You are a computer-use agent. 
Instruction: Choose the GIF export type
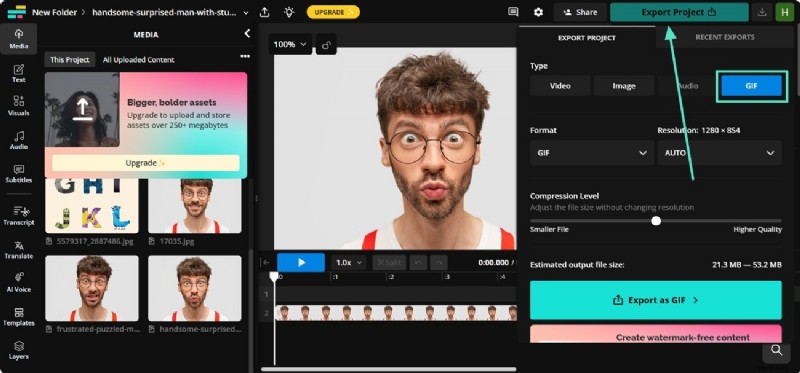coord(751,86)
